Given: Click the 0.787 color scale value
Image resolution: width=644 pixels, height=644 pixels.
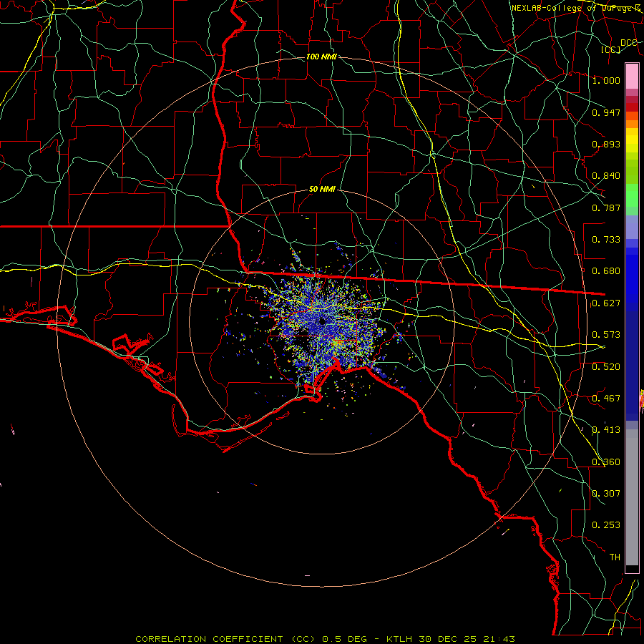Looking at the screenshot, I should click(x=606, y=208).
